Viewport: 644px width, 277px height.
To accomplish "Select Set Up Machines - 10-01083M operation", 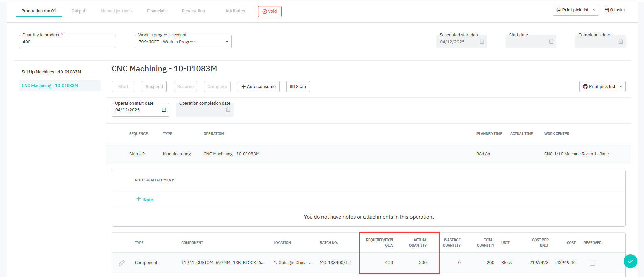I will (x=51, y=72).
